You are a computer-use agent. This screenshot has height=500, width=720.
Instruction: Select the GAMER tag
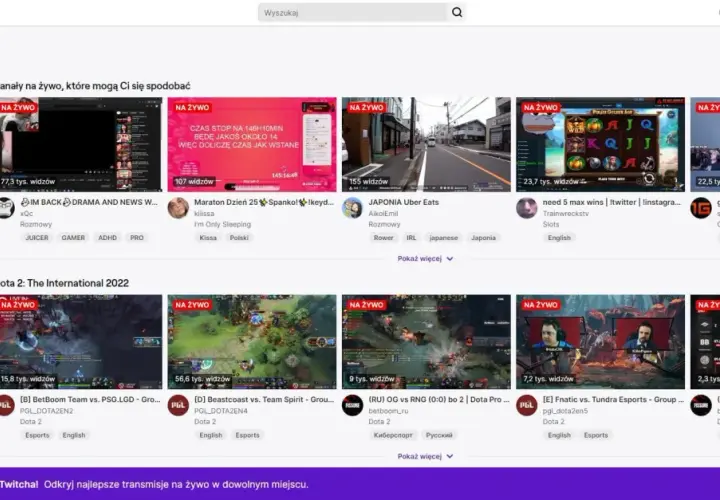73,238
